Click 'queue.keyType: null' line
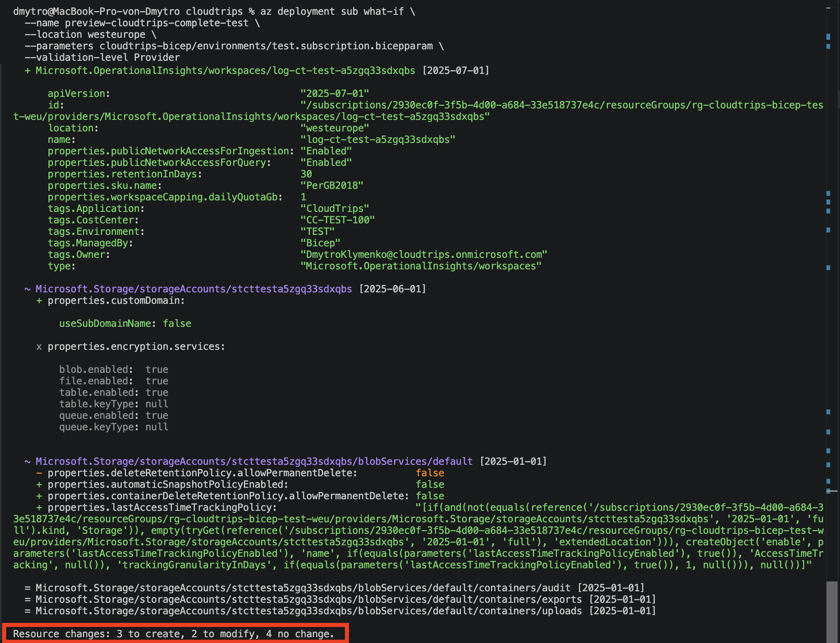Screen dimensions: 840x643 coord(114,427)
